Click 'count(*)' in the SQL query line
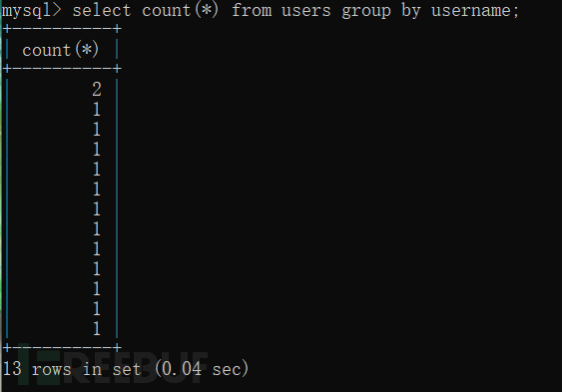562x392 pixels. 180,10
